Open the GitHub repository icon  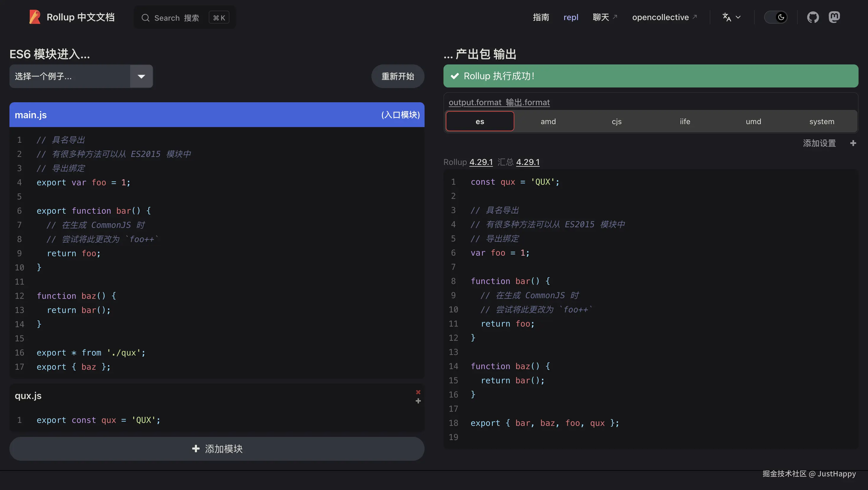[x=813, y=17]
